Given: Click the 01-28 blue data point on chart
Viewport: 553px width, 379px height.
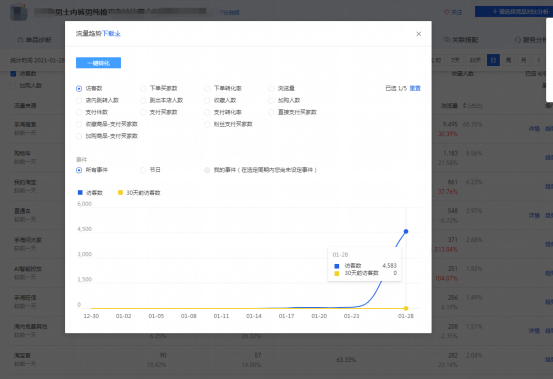Looking at the screenshot, I should click(x=406, y=231).
